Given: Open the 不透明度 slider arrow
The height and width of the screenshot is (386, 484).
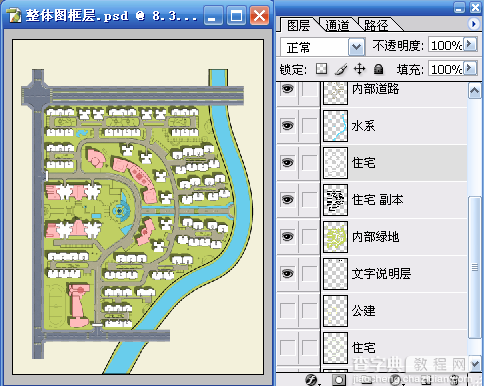Looking at the screenshot, I should [x=470, y=44].
